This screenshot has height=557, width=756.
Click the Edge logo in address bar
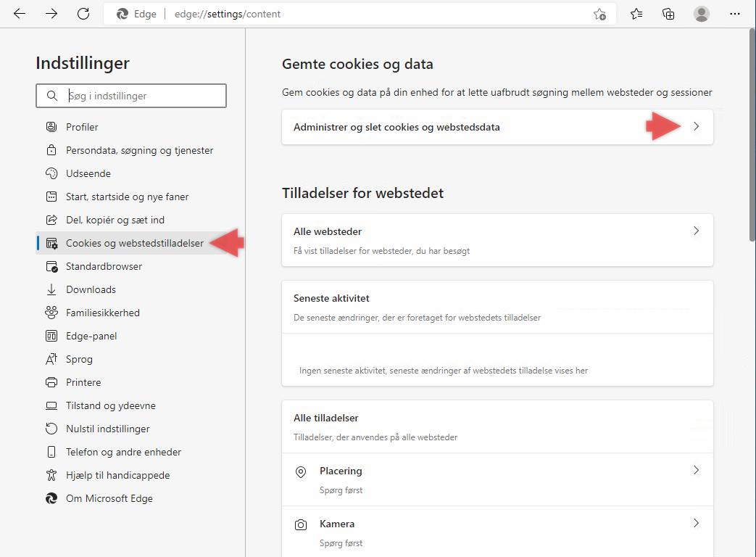tap(122, 14)
